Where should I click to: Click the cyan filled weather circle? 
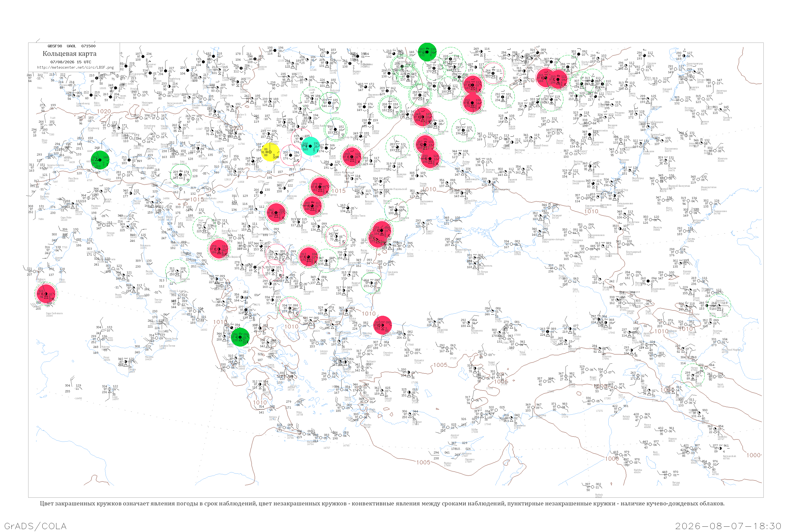click(310, 146)
